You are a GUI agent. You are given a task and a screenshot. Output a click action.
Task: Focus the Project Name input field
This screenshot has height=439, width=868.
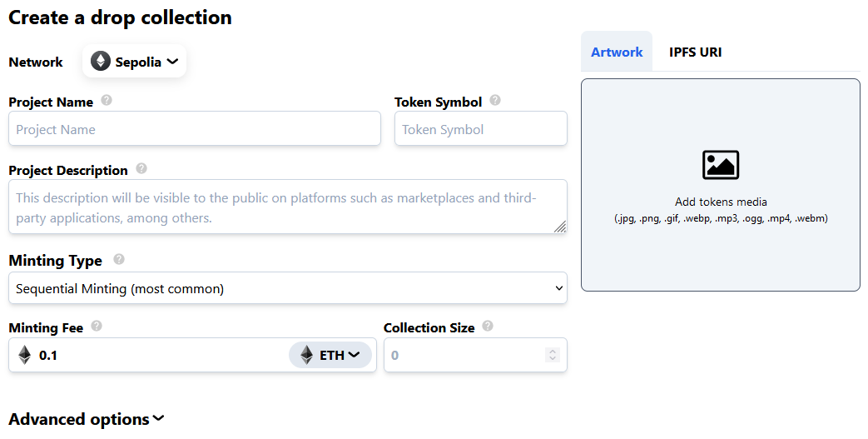[x=195, y=130]
